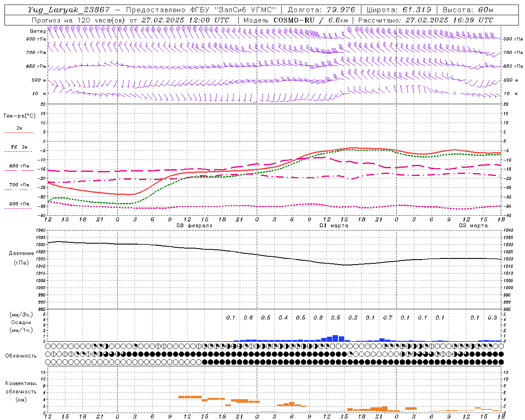525x420 pixels.
Task: Click the '(км)' unit under convective cloud label
Action: pyautogui.click(x=21, y=399)
